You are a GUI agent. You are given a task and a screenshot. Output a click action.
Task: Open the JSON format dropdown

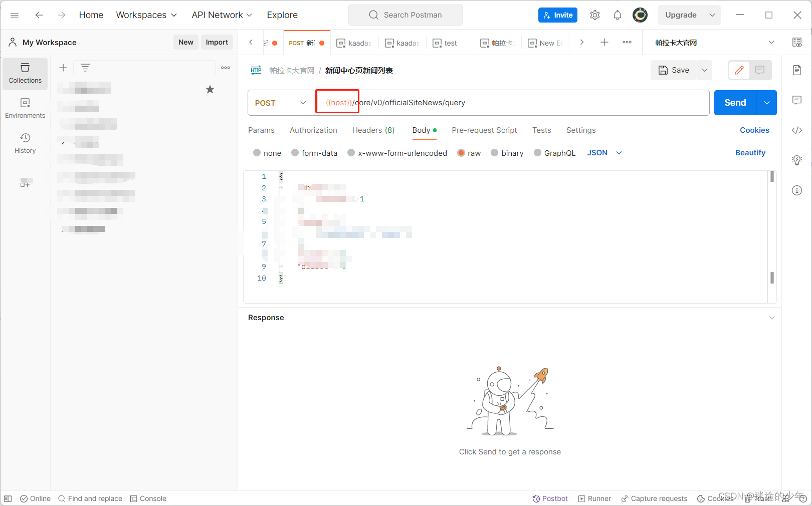tap(605, 153)
